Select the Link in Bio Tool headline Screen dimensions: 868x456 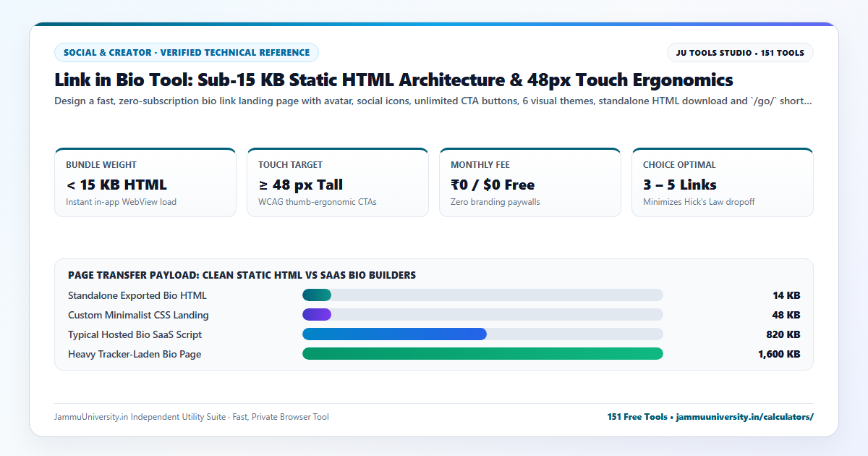393,80
